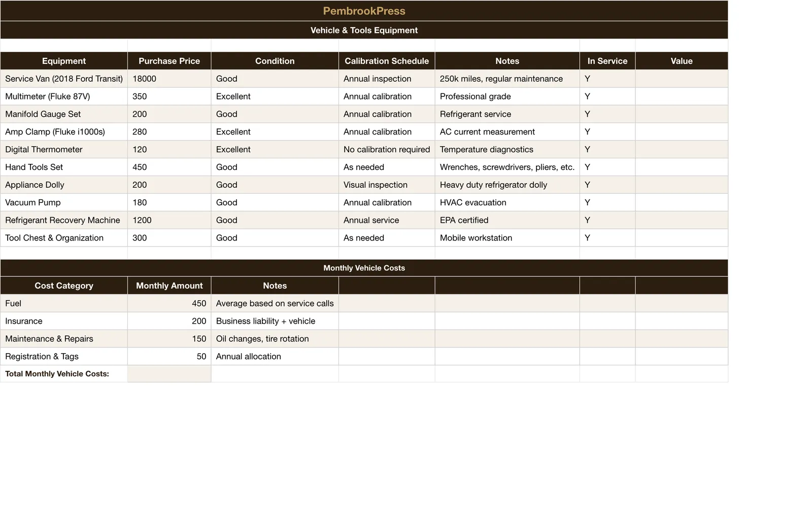Select the Registration & Tags cell
Viewport: 812px width, 522px height.
click(64, 357)
